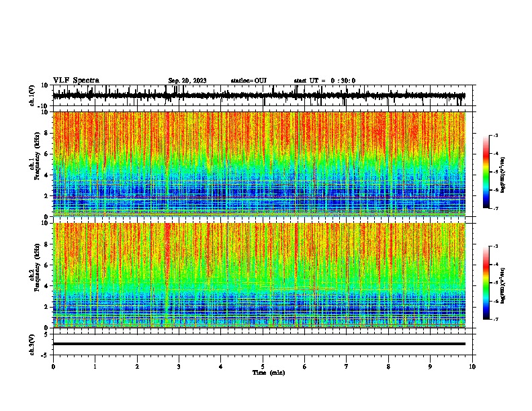This screenshot has height=411, width=532.
Task: Click inside the ch.1 frequency spectrogram
Action: [x=259, y=164]
